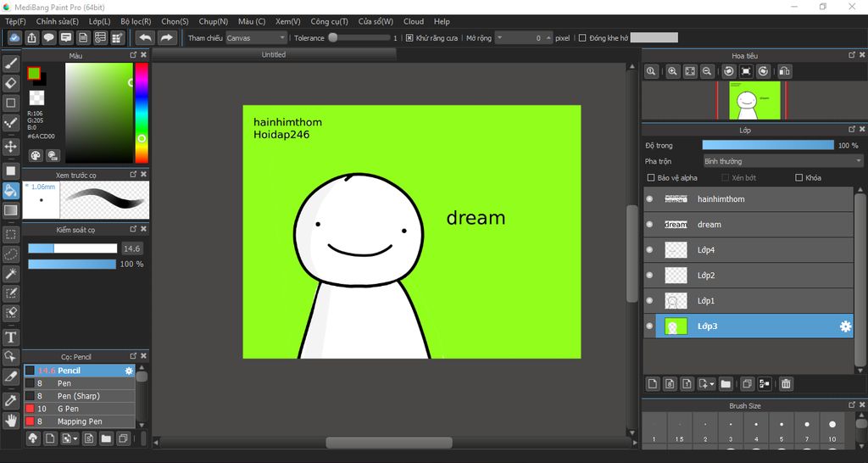Undock the Brush Size panel
The image size is (868, 463).
coord(852,404)
